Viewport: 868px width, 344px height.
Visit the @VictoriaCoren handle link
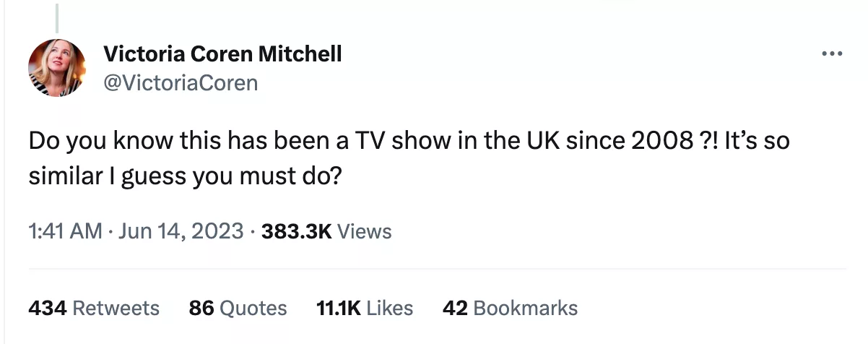[x=181, y=83]
